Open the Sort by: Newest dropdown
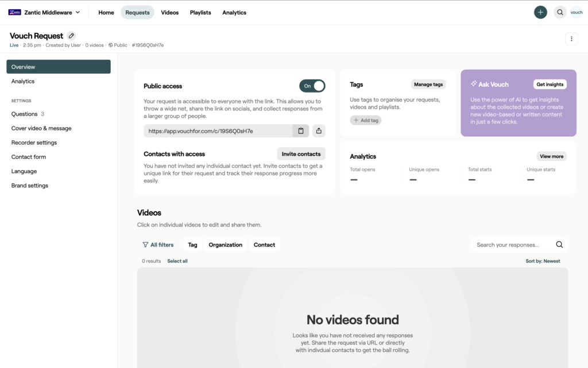This screenshot has height=368, width=588. pos(543,261)
